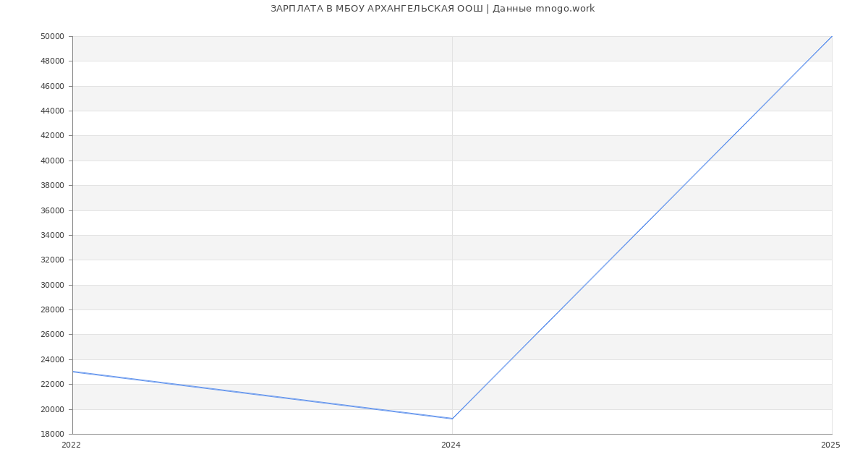Click the 28000 y-axis label
Viewport: 868px width, 470px height.
click(53, 309)
